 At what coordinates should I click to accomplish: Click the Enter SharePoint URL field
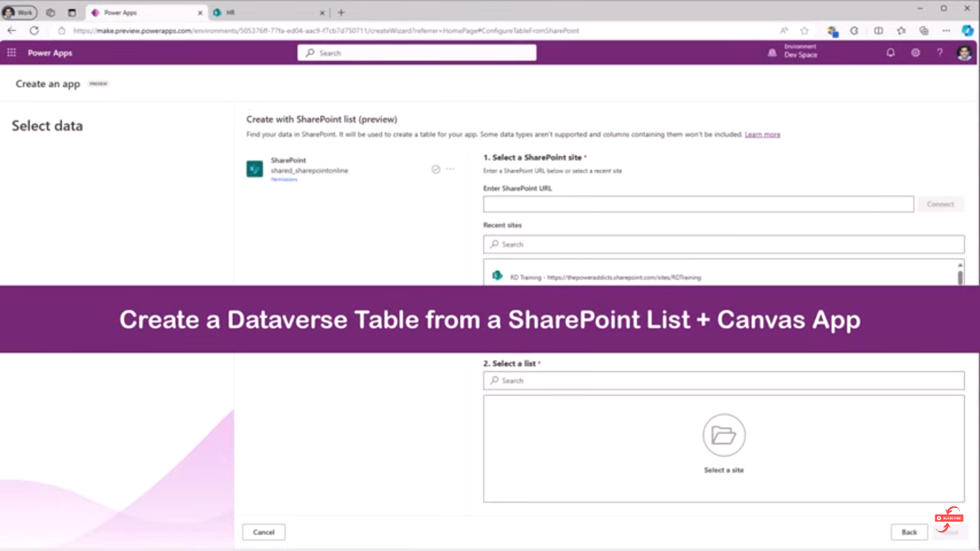point(698,204)
